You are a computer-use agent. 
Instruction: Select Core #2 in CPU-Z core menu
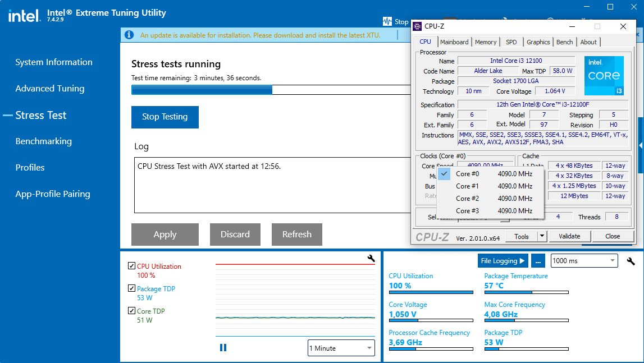pyautogui.click(x=491, y=199)
